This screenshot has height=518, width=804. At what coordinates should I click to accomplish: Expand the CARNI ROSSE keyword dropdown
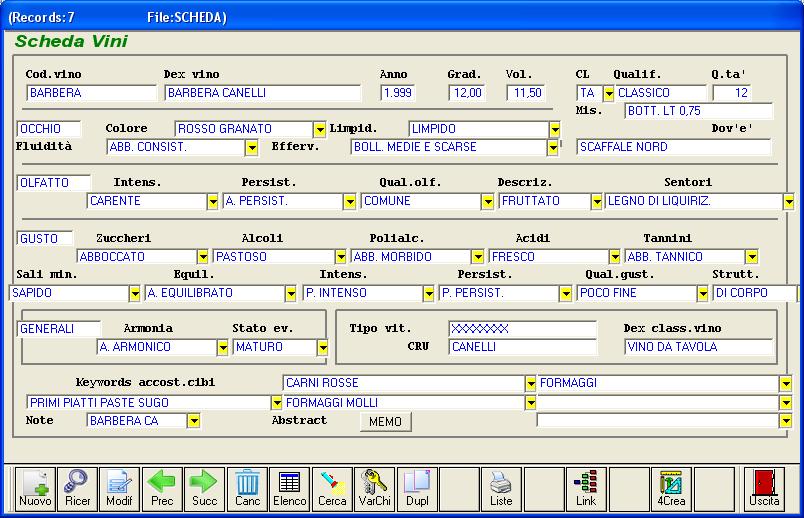pyautogui.click(x=530, y=383)
